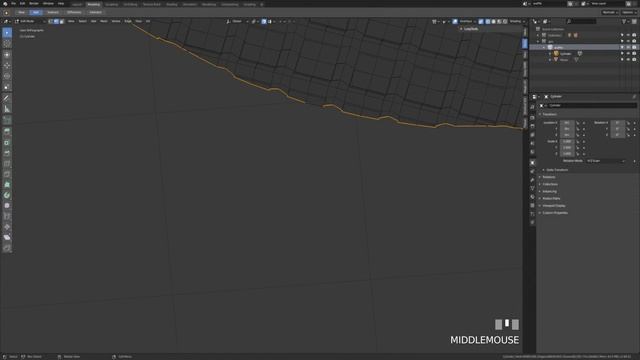Image resolution: width=640 pixels, height=360 pixels.
Task: Open the outliner display mode icon
Action: [546, 21]
